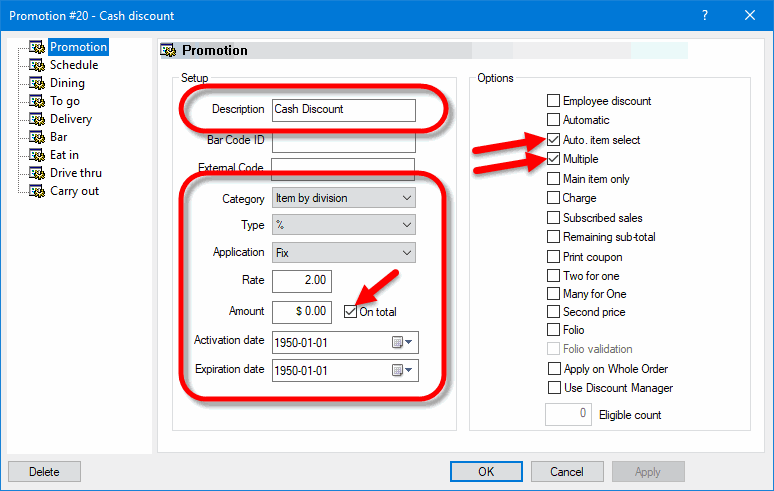Viewport: 774px width, 491px height.
Task: Open the Application dropdown set to Fix
Action: (x=343, y=252)
